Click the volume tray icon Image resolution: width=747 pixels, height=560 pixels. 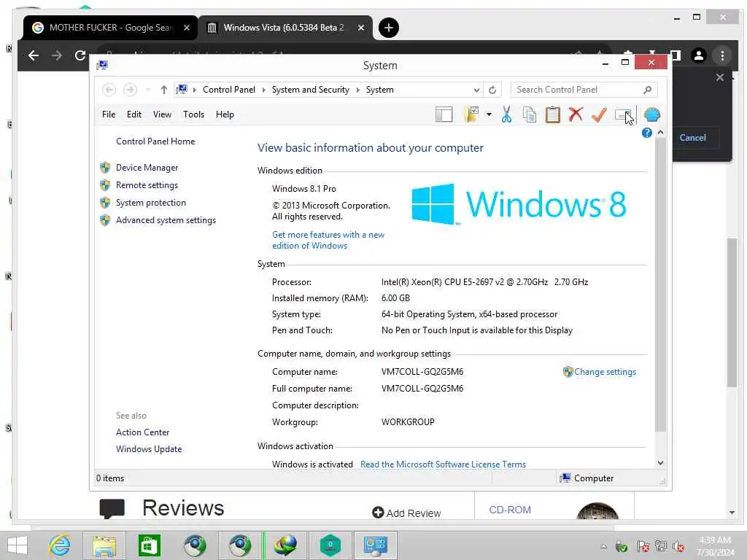click(x=678, y=546)
